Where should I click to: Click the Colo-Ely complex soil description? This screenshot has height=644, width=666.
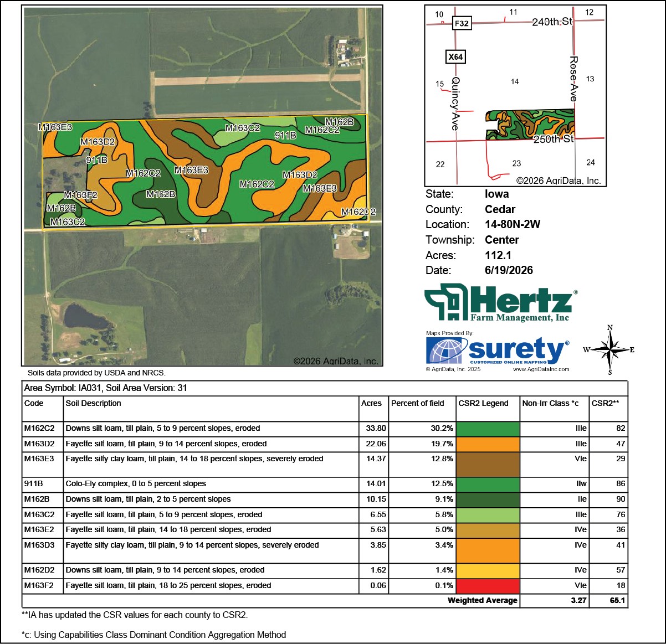[136, 484]
